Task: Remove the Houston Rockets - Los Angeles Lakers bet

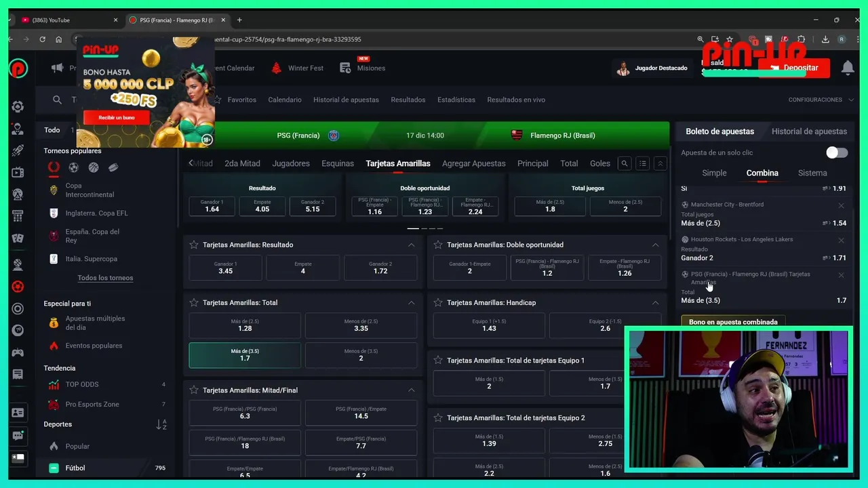Action: pos(841,240)
